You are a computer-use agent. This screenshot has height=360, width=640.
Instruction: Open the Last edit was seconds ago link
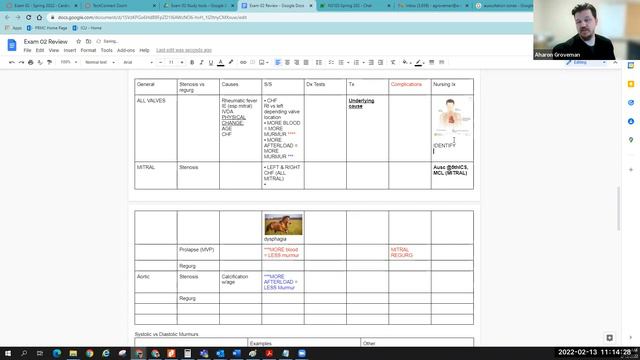pyautogui.click(x=184, y=50)
